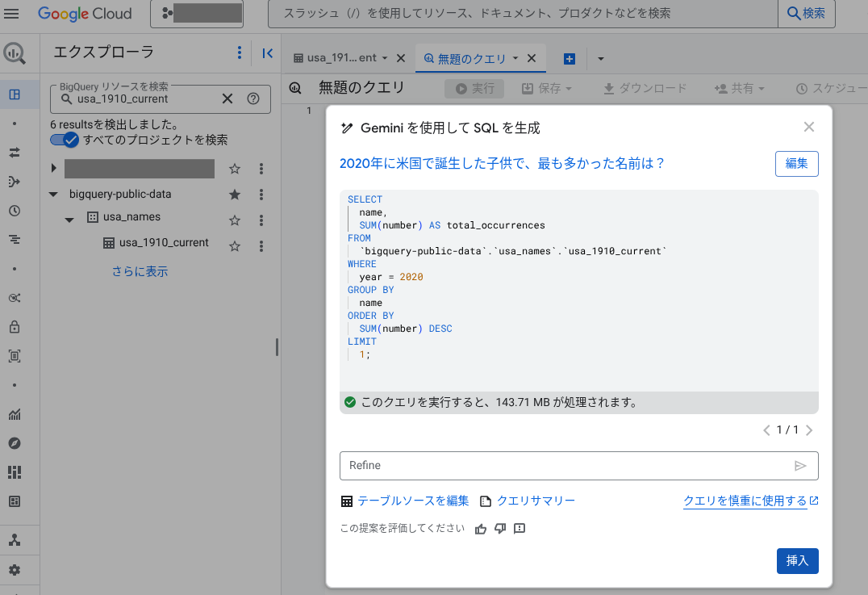Go to the previous suggestion

coord(766,430)
